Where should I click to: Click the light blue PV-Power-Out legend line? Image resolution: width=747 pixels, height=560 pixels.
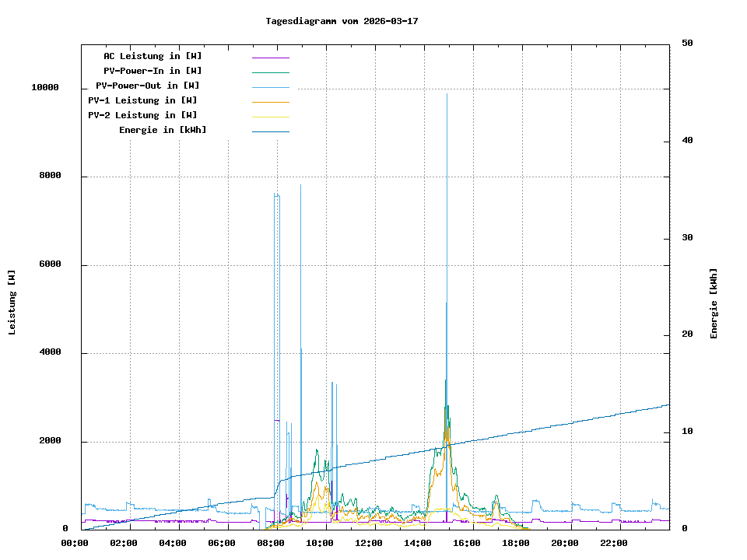pyautogui.click(x=270, y=87)
